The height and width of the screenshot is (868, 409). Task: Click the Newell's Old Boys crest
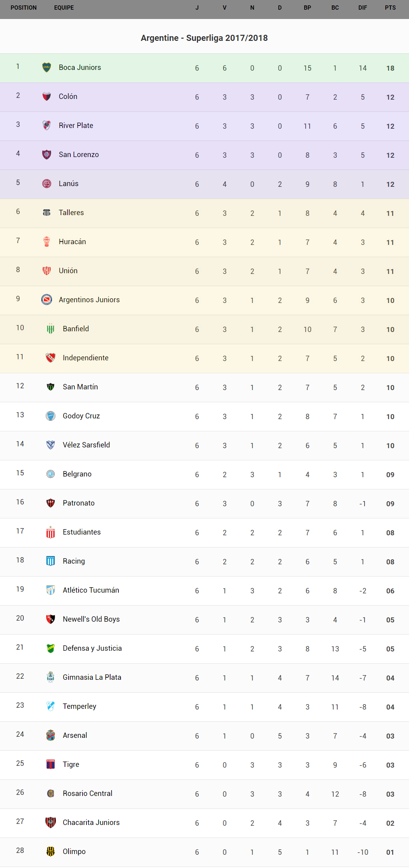pyautogui.click(x=51, y=619)
